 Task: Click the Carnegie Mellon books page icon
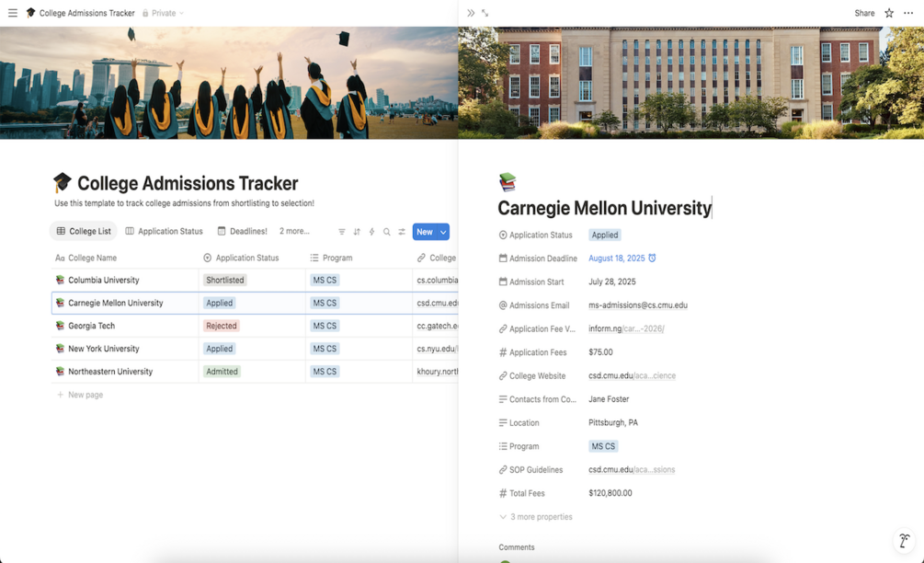click(x=508, y=182)
